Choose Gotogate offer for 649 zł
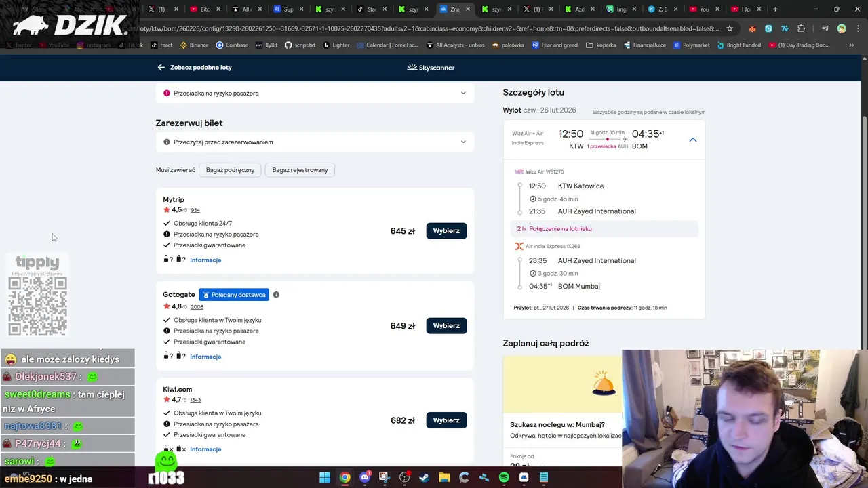 (446, 326)
